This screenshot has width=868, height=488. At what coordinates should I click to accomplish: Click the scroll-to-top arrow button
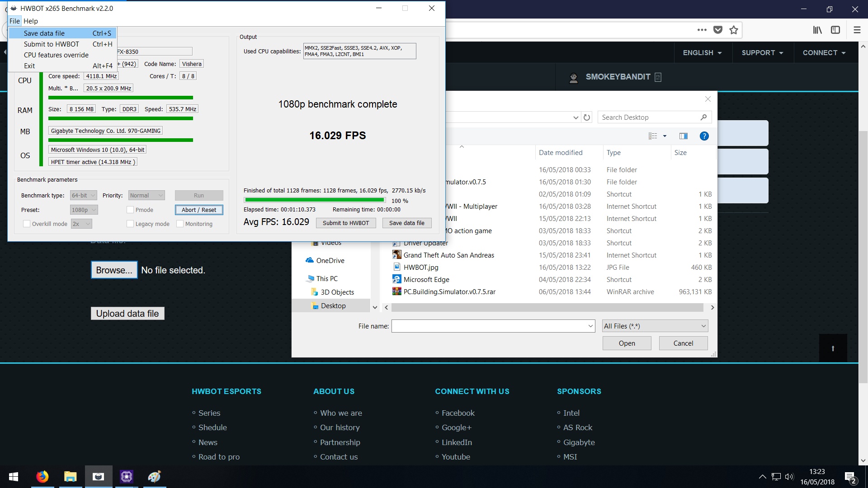833,348
